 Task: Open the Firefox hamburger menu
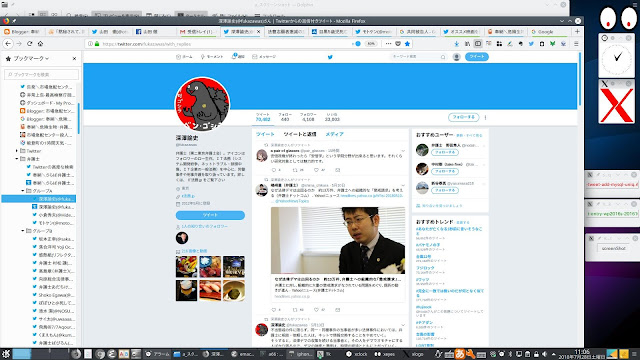[x=576, y=44]
